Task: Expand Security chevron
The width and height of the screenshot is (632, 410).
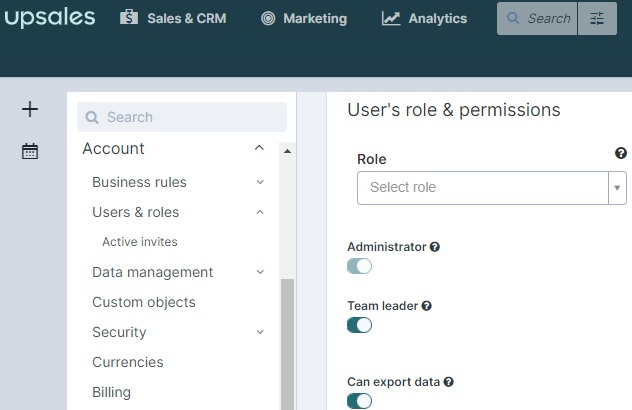Action: (260, 332)
